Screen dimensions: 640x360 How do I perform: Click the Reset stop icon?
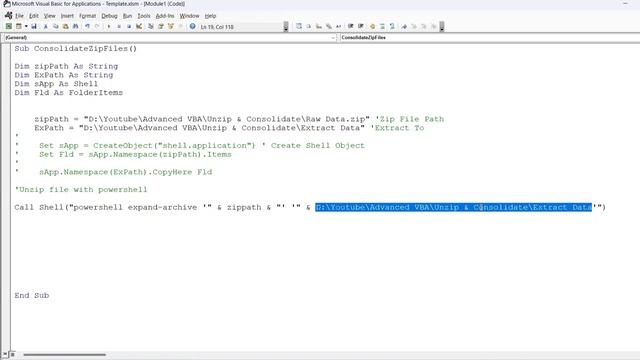pyautogui.click(x=129, y=27)
